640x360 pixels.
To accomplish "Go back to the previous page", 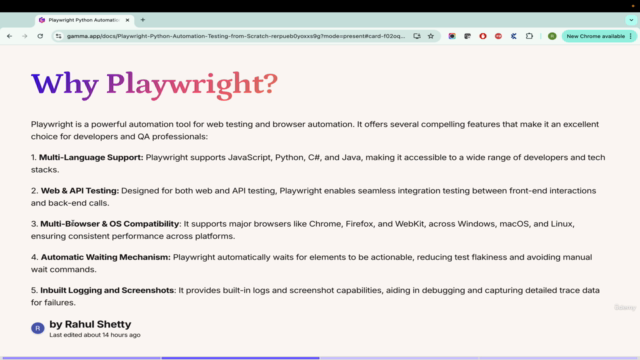I will coord(9,36).
